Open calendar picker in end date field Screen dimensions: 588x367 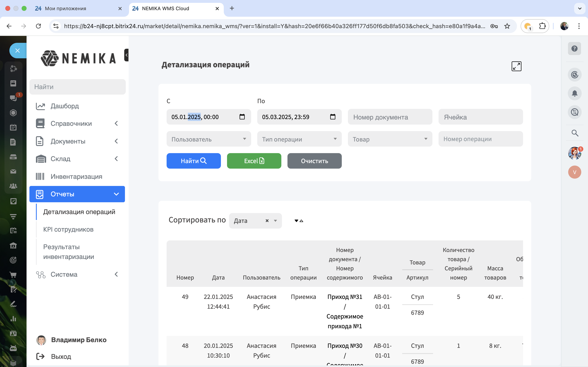(x=333, y=117)
